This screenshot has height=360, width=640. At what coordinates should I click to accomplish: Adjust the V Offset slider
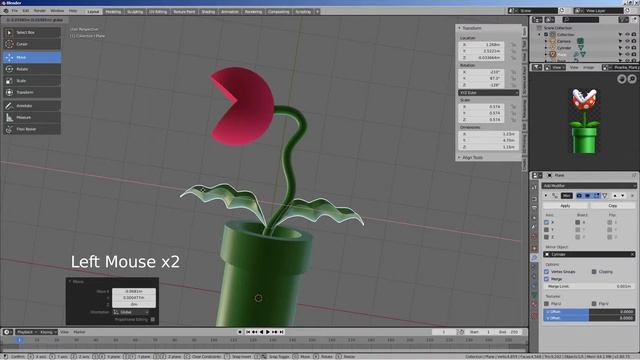[589, 318]
